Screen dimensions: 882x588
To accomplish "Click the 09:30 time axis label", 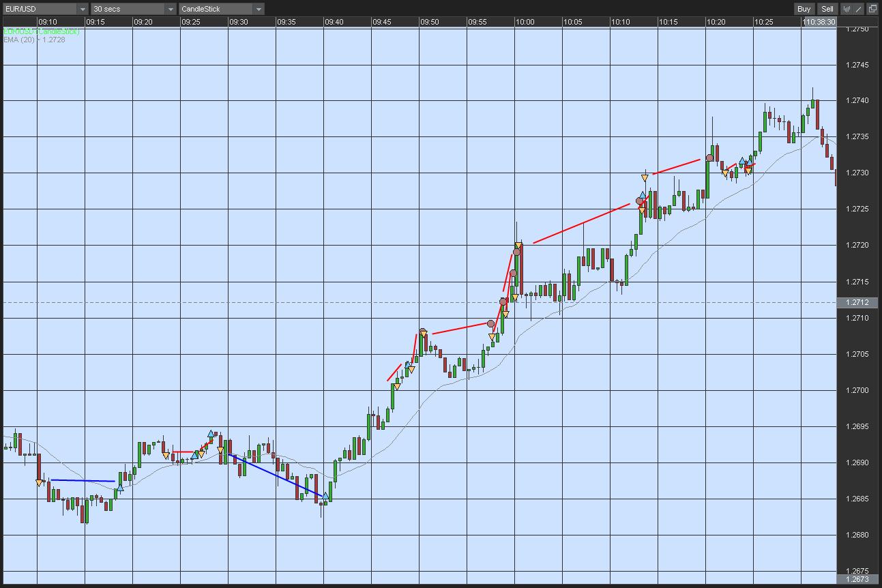I will coord(239,22).
